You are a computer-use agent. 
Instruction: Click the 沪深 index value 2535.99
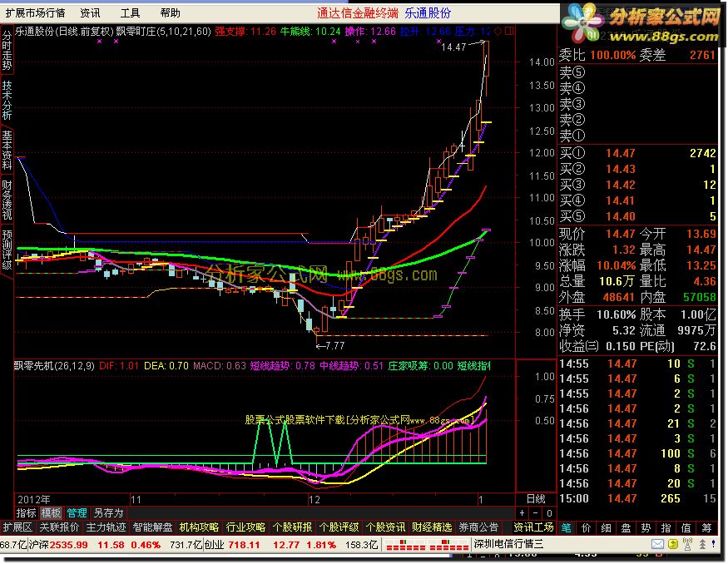pos(69,545)
